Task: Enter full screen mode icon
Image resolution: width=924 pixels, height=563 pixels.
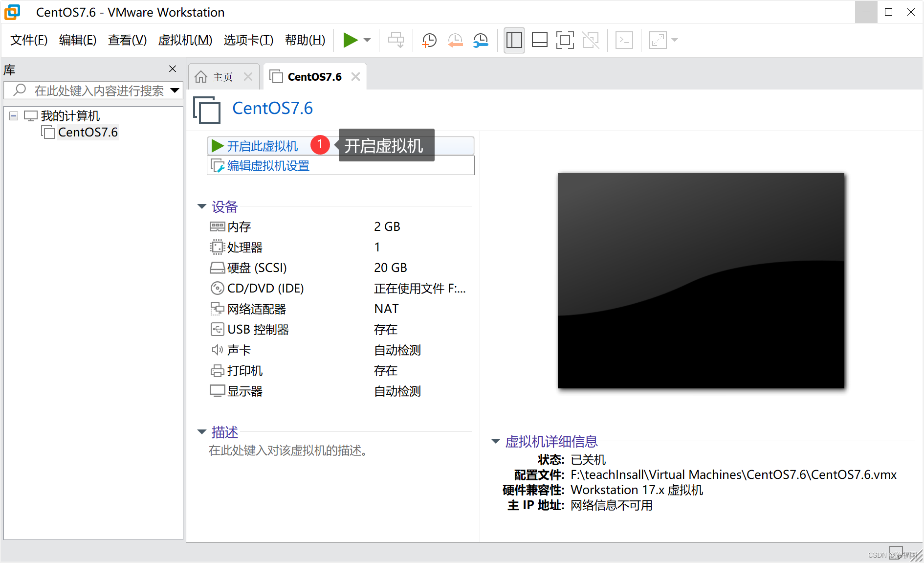Action: 565,40
